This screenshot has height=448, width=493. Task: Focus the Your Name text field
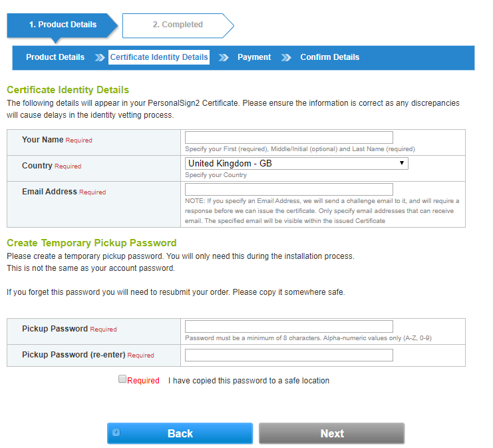tap(289, 138)
